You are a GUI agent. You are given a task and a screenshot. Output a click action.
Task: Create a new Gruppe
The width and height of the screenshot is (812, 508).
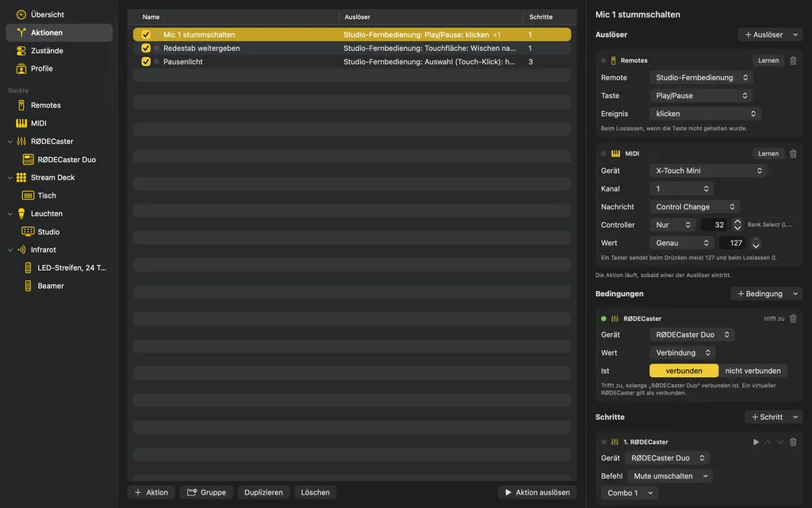tap(206, 492)
